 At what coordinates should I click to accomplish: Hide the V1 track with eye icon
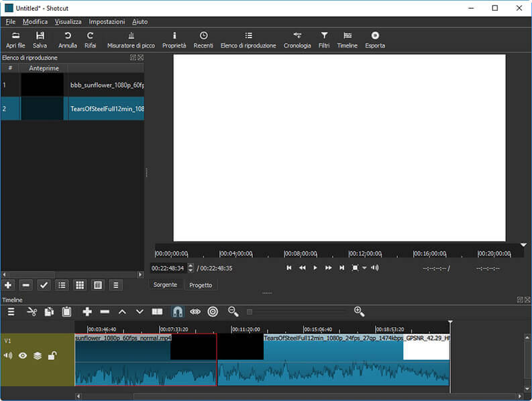click(x=23, y=355)
